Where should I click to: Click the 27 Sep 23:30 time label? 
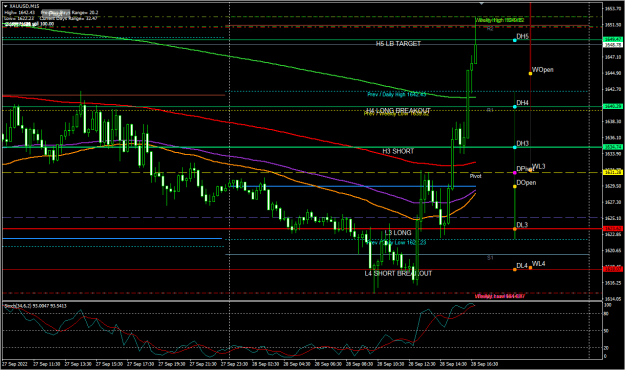(x=234, y=364)
